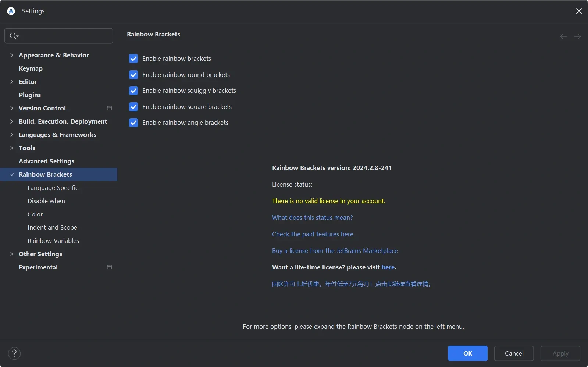Click the back navigation arrow
The width and height of the screenshot is (588, 367).
[x=563, y=36]
